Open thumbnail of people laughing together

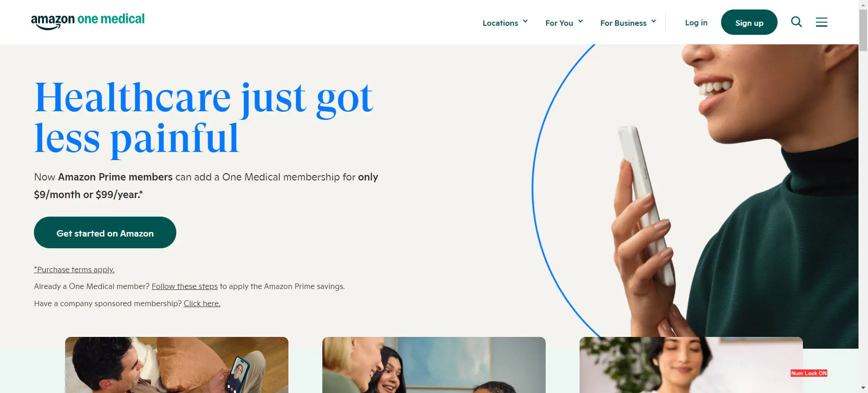[434, 365]
